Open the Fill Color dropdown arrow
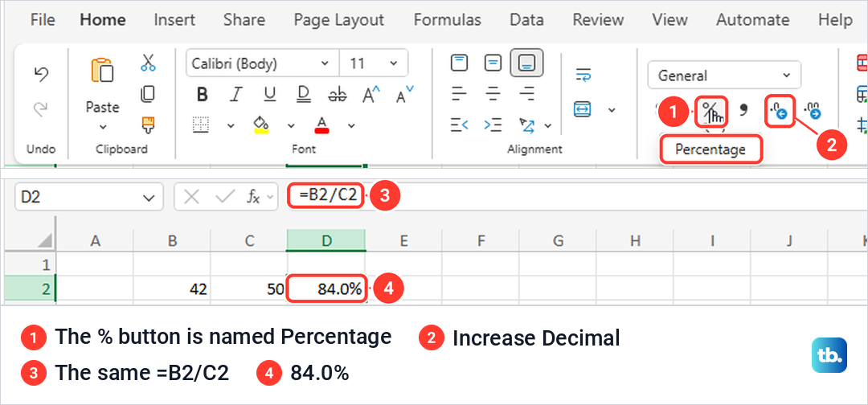The width and height of the screenshot is (868, 405). click(291, 125)
